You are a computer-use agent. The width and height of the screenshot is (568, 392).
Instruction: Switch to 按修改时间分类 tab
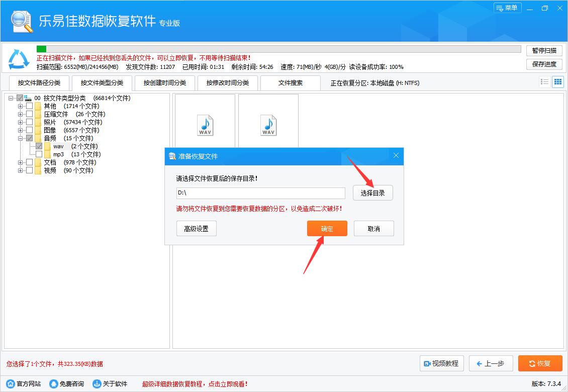tap(228, 82)
